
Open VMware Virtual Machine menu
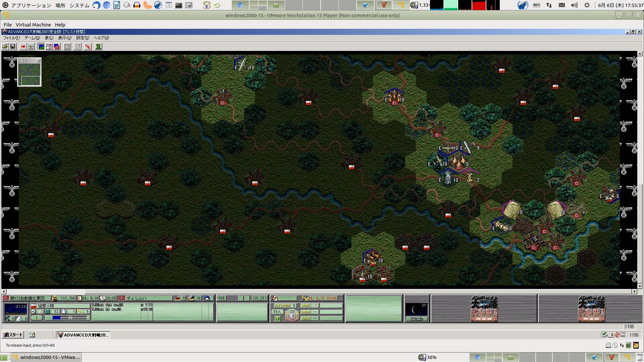[x=33, y=25]
